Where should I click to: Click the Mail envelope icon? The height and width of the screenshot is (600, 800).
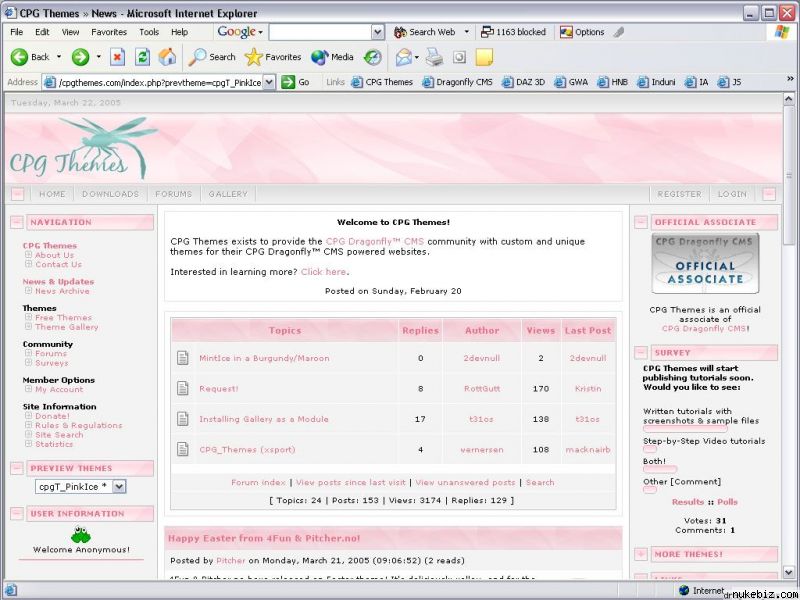point(404,57)
